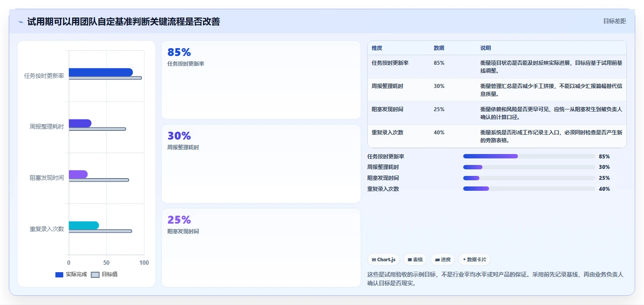Click the description starting 衡量系统是否形成工作记录
The width and height of the screenshot is (644, 305).
pyautogui.click(x=551, y=137)
